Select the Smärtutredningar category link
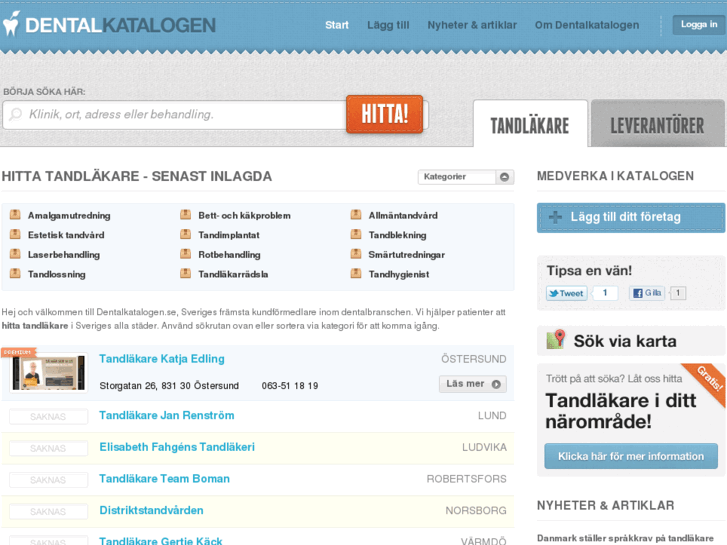Screen dimensions: 727x545 (407, 254)
